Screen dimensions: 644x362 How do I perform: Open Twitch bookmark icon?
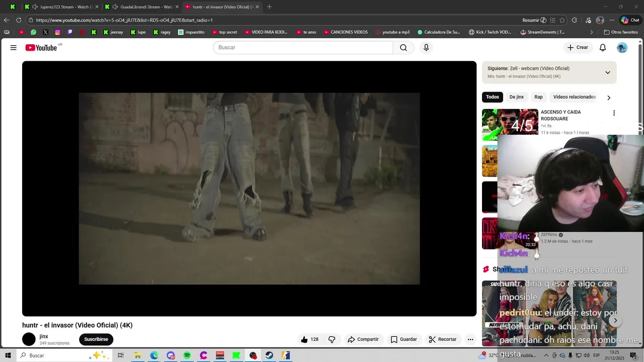coord(70,32)
